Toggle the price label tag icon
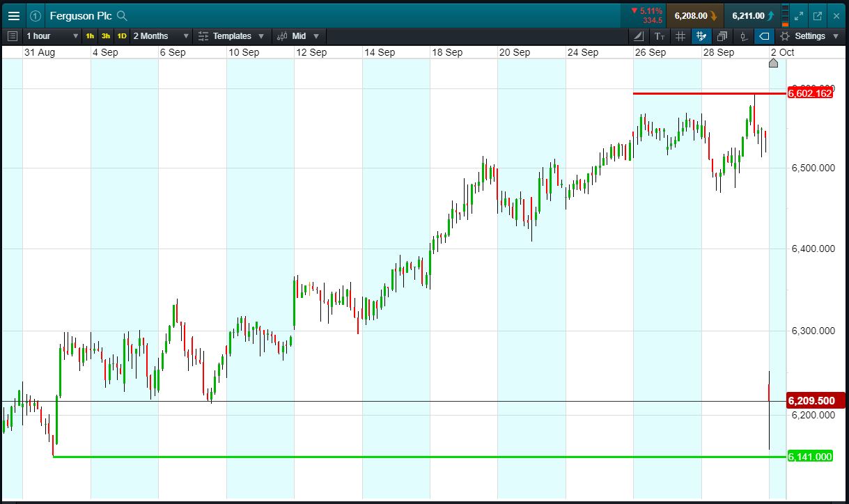849x504 pixels. tap(764, 36)
